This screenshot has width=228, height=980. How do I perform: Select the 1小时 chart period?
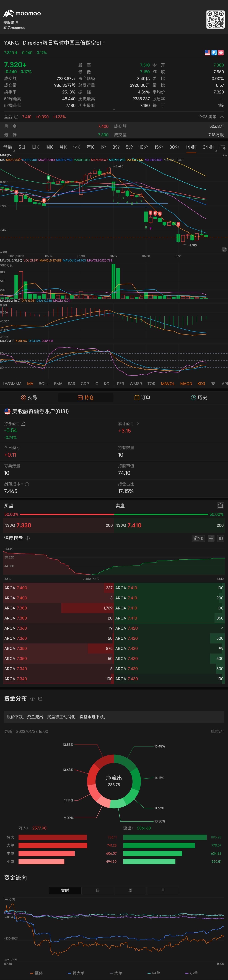point(191,147)
